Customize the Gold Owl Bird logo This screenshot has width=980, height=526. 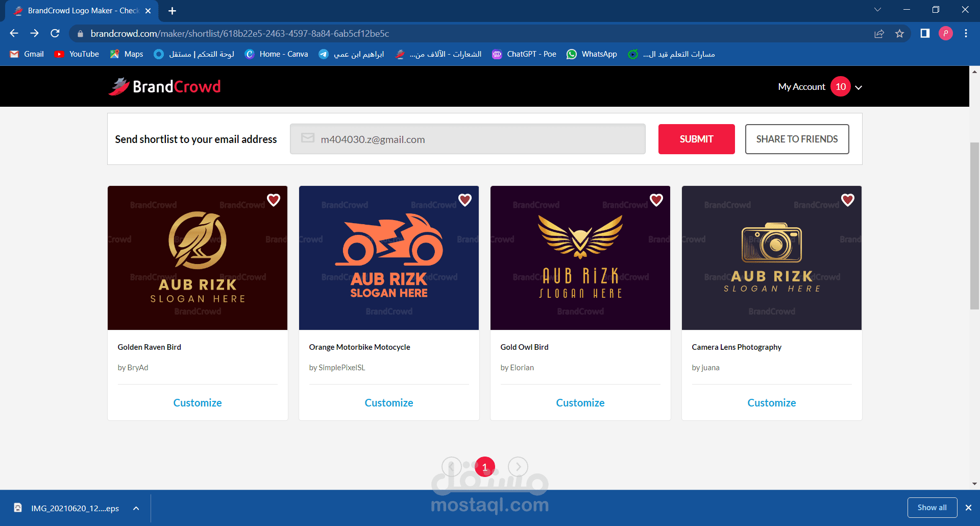(x=580, y=403)
